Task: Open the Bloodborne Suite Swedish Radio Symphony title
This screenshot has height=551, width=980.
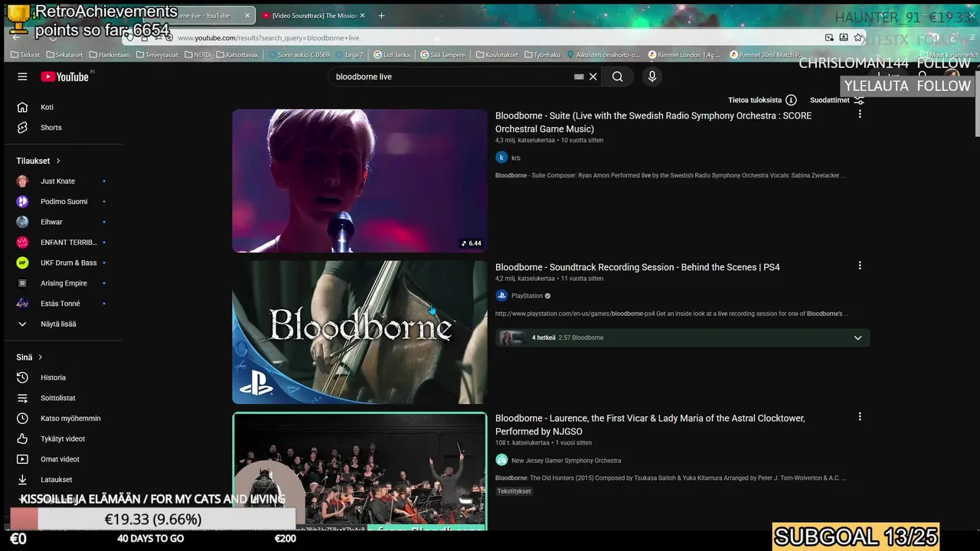Action: click(653, 122)
